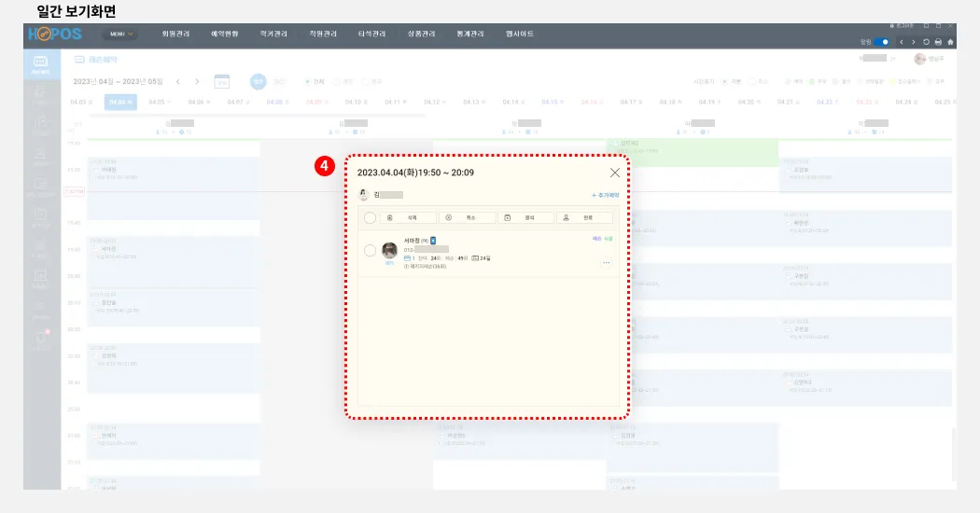Open the 웹사이트 menu
The width and height of the screenshot is (980, 513).
click(x=519, y=34)
